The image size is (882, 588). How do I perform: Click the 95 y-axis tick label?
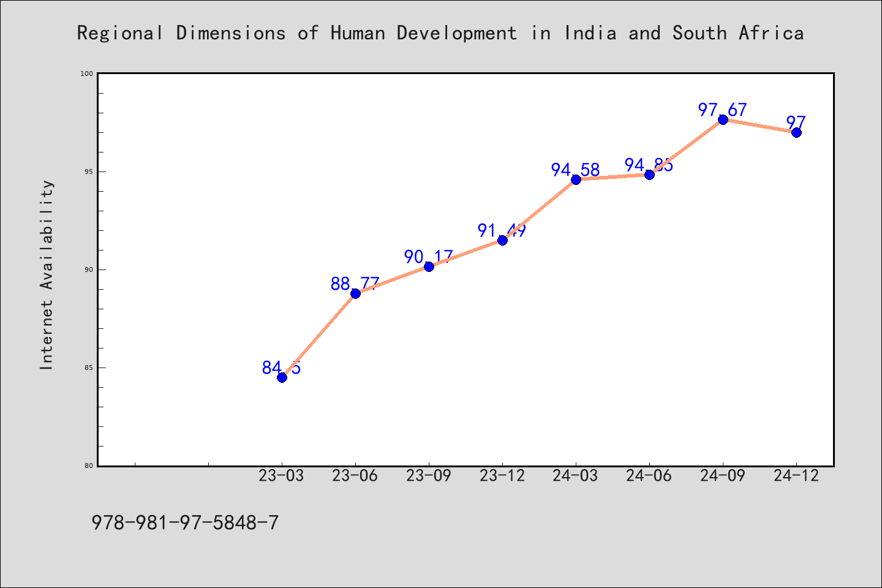pyautogui.click(x=89, y=171)
